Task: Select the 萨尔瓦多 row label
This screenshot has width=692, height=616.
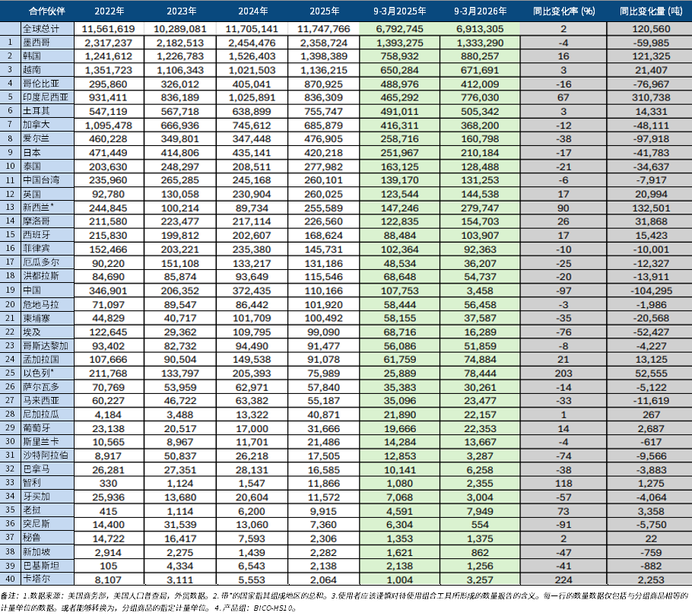Action: 40,387
